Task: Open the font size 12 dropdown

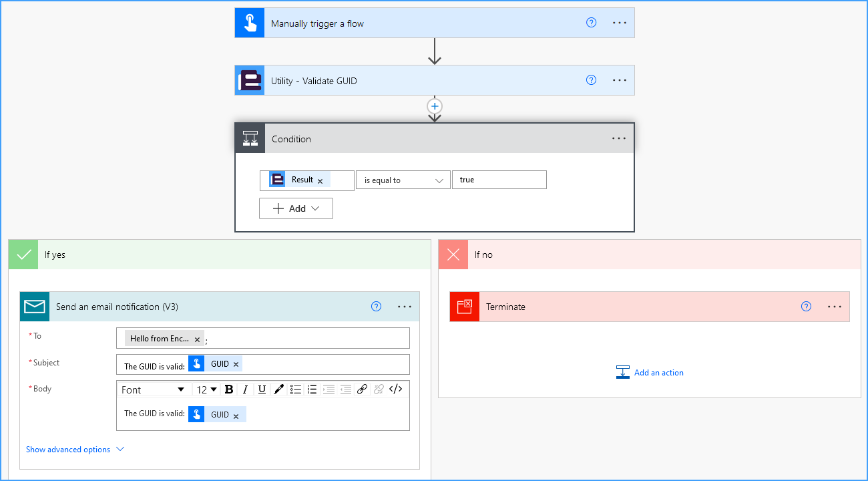Action: [206, 389]
